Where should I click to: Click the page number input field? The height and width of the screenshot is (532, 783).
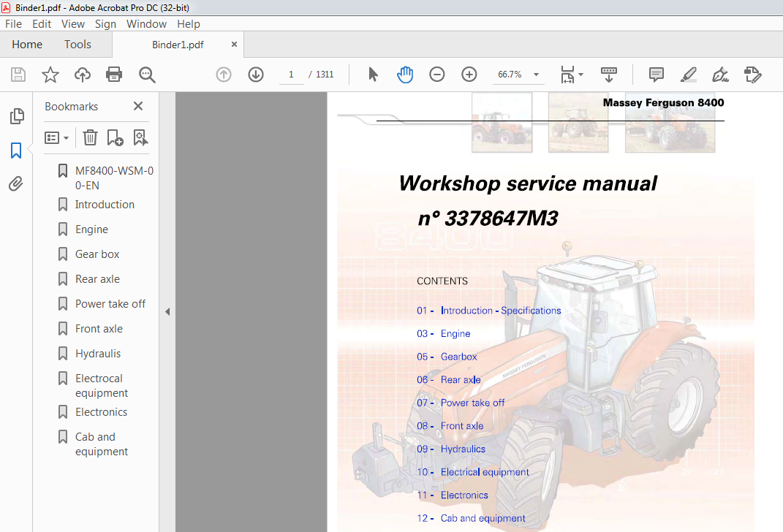coord(291,75)
